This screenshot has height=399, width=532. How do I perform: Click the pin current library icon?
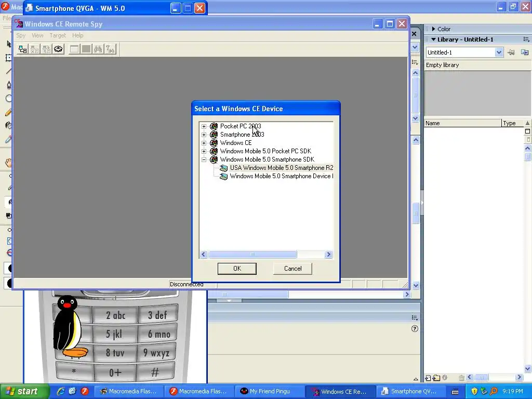coord(511,52)
